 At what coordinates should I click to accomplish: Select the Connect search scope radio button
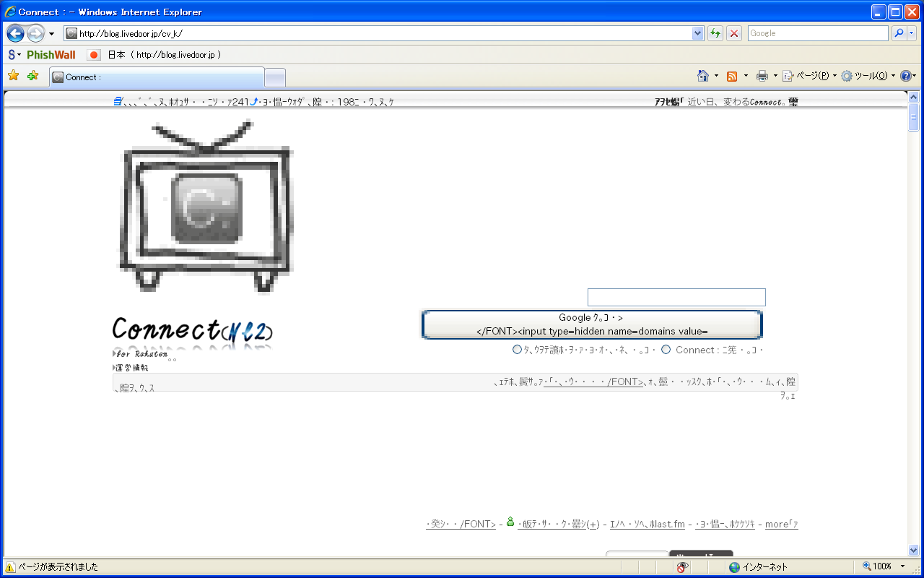(x=666, y=350)
